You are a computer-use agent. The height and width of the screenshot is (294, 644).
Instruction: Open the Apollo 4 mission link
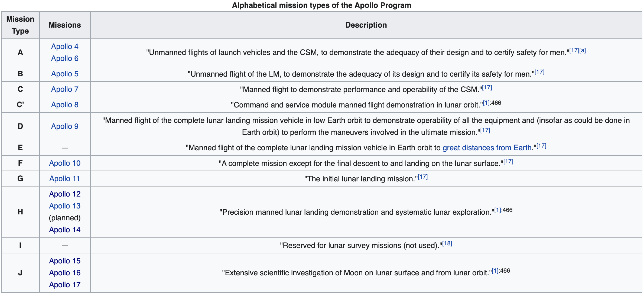pyautogui.click(x=65, y=47)
